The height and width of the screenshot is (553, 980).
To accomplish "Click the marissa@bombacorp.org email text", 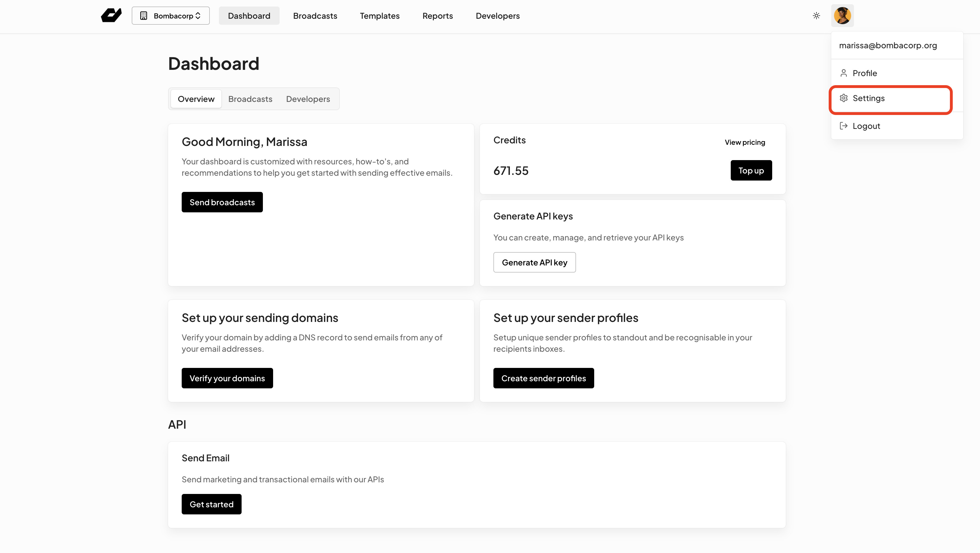I will click(x=888, y=45).
